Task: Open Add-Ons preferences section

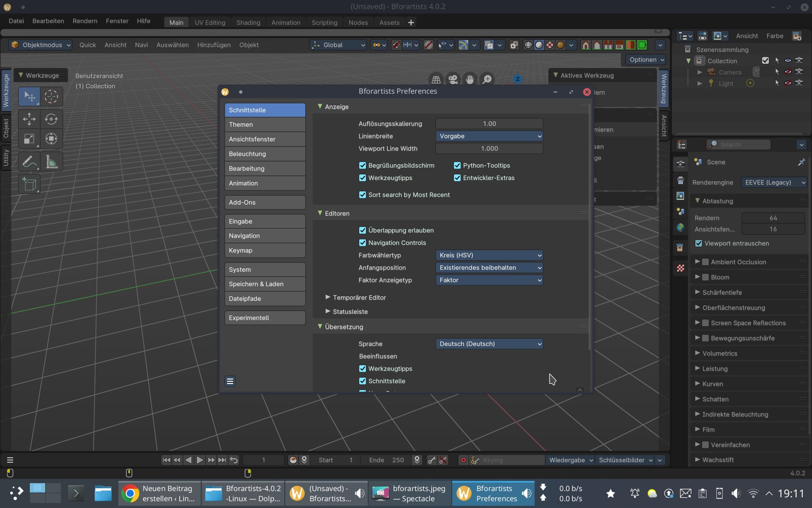Action: click(265, 202)
